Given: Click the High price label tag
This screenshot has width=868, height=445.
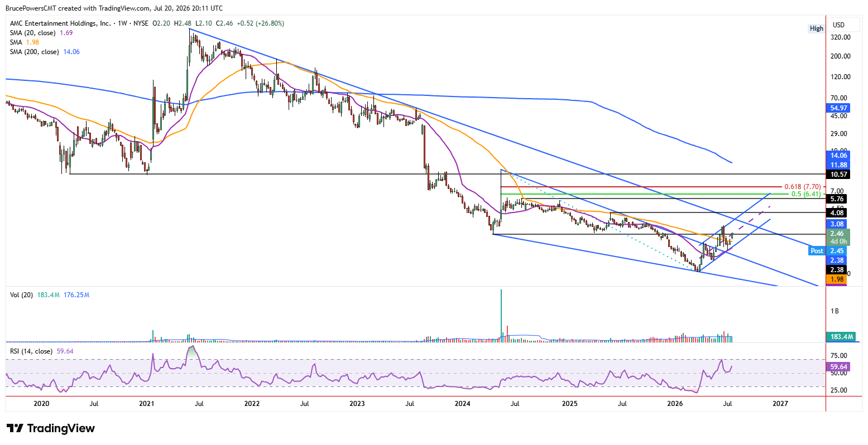Looking at the screenshot, I should click(x=817, y=28).
